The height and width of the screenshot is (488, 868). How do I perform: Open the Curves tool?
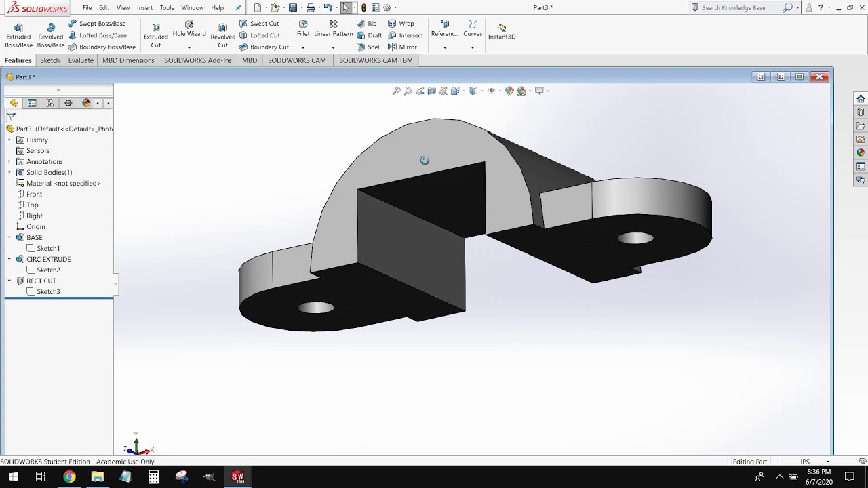pos(473,29)
